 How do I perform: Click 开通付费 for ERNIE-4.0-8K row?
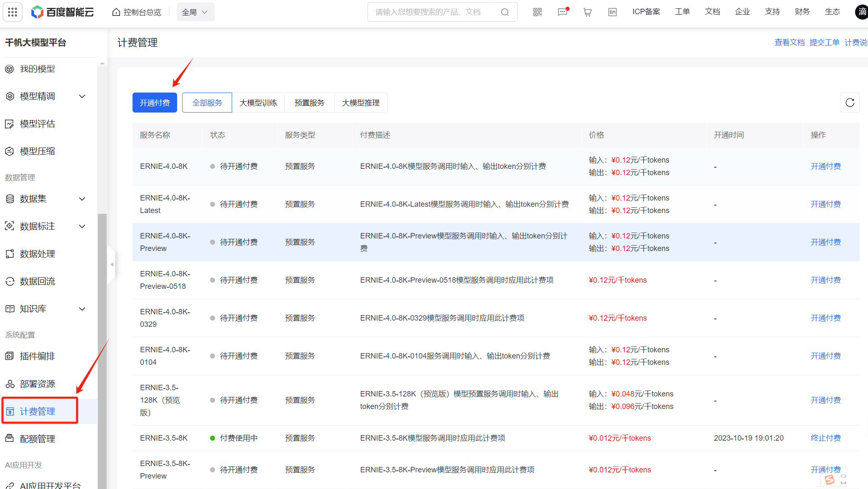pos(825,166)
